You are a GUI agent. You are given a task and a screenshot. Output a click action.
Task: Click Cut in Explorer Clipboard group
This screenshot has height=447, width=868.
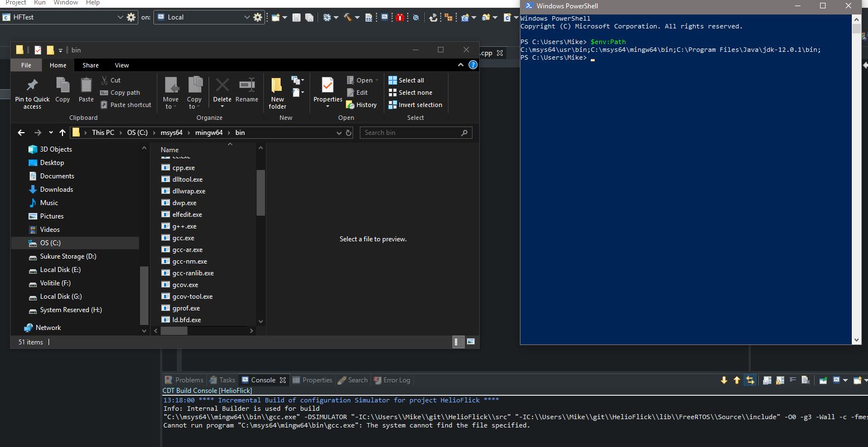(x=110, y=80)
